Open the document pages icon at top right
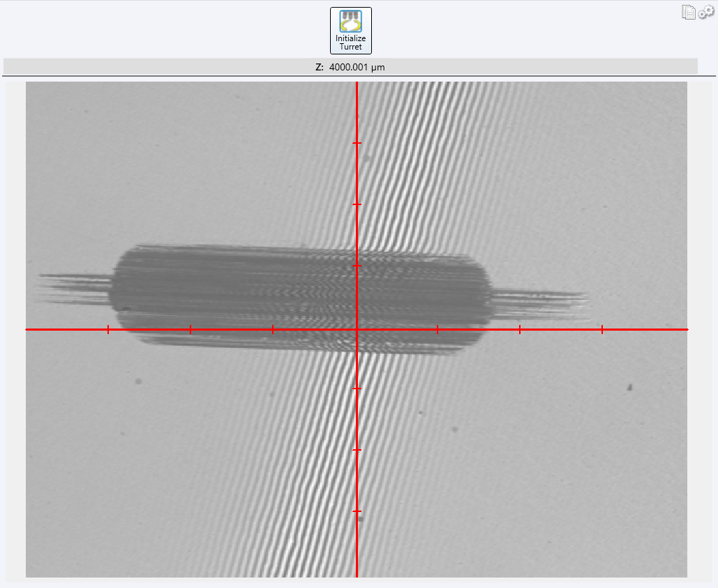Viewport: 718px width, 588px height. click(x=689, y=12)
